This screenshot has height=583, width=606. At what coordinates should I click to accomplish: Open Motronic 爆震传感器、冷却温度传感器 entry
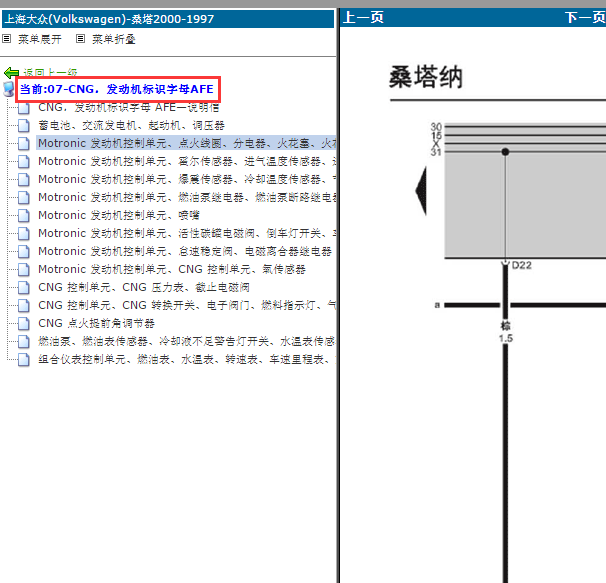pos(187,179)
